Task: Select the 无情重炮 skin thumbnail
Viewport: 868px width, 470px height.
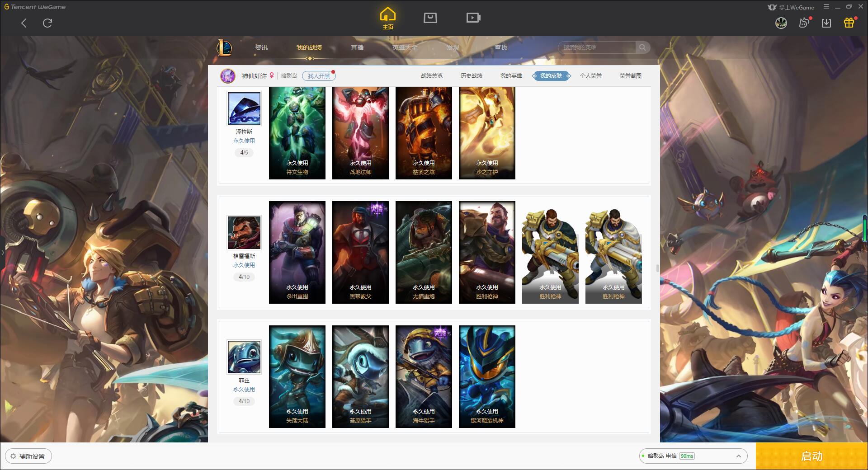Action: [424, 252]
